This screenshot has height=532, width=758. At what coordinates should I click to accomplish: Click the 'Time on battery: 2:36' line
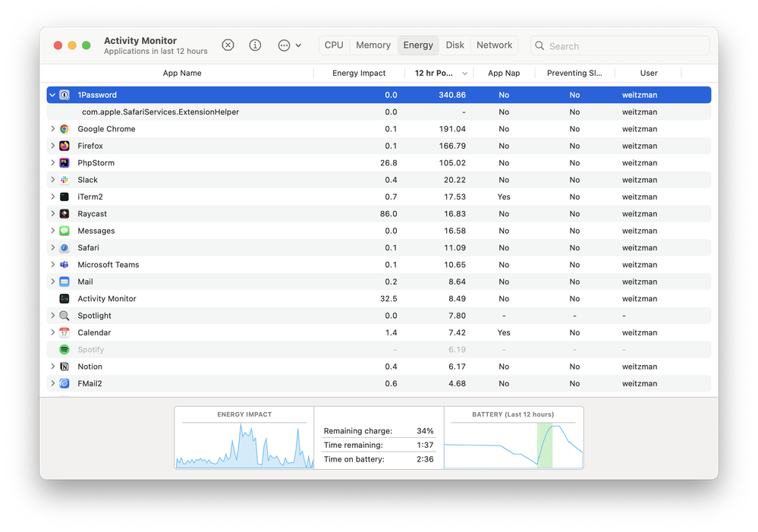[x=379, y=459]
